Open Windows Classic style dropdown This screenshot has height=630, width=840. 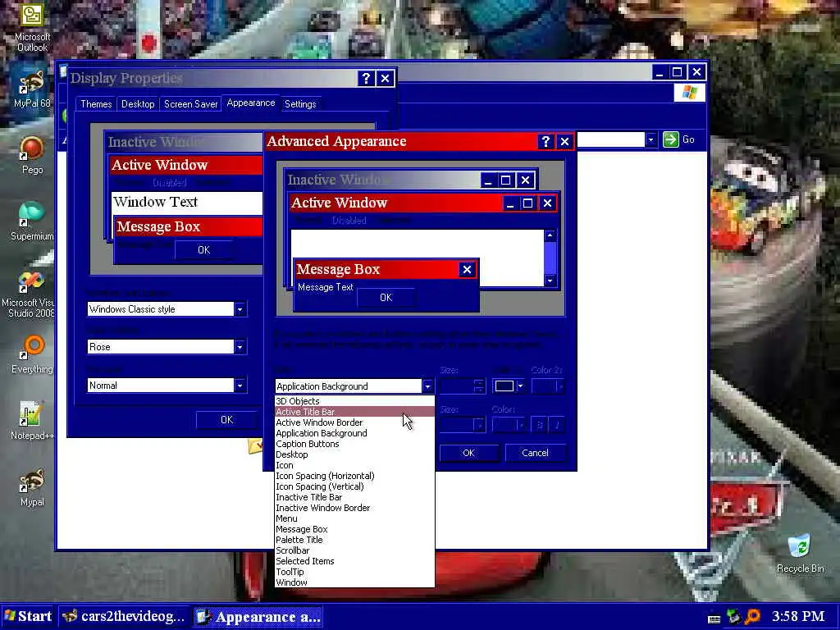(x=240, y=309)
